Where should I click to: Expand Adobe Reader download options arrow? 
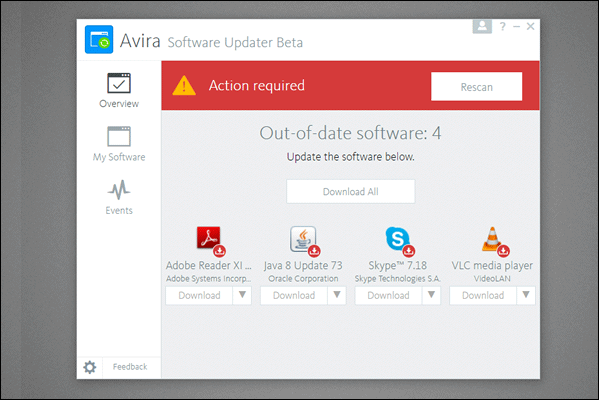242,295
